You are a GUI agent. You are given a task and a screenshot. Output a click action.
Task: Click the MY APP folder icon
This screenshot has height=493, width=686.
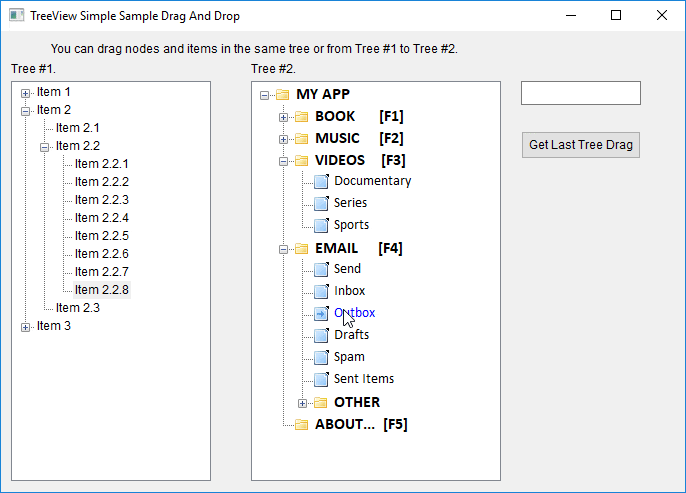(x=283, y=94)
